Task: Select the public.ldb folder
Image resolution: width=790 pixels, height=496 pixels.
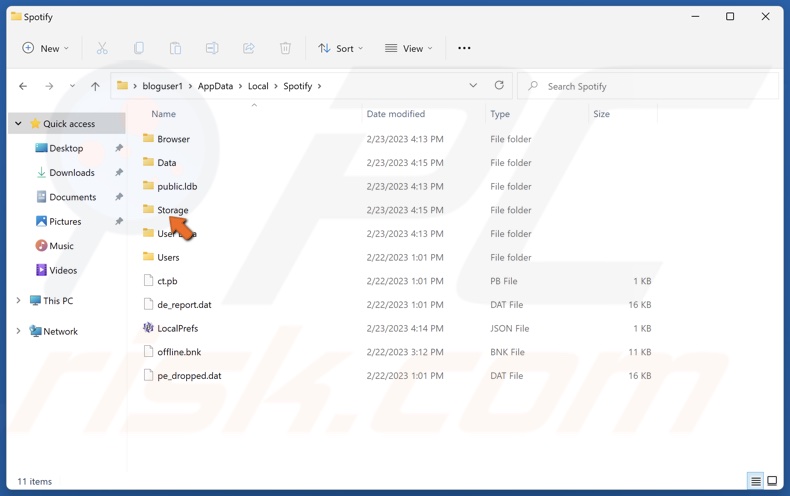Action: [177, 187]
